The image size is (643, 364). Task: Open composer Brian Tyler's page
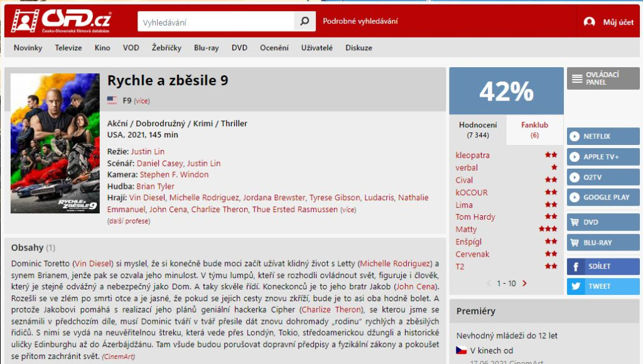click(x=156, y=186)
